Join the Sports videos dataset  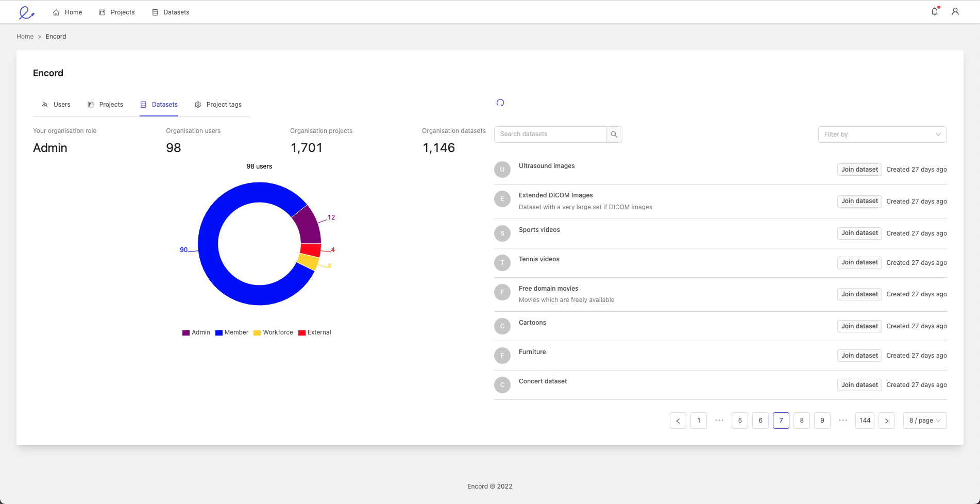click(859, 233)
